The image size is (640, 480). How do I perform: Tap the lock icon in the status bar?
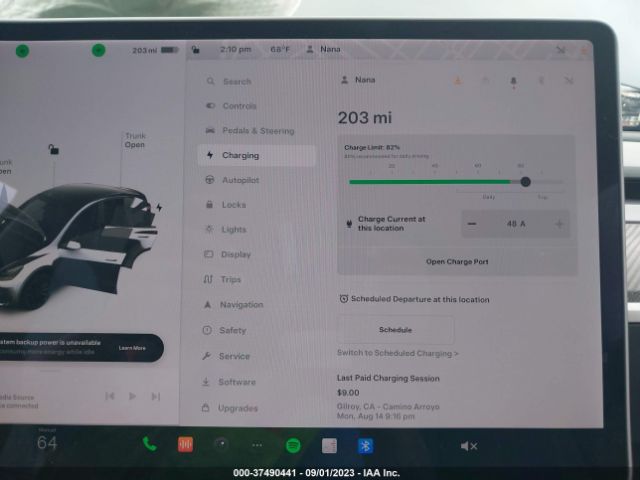pos(196,50)
